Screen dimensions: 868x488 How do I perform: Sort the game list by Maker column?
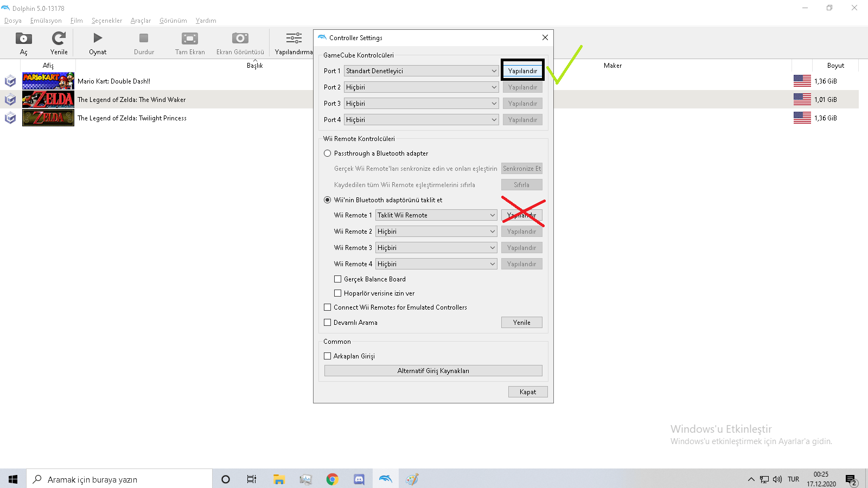(x=613, y=66)
